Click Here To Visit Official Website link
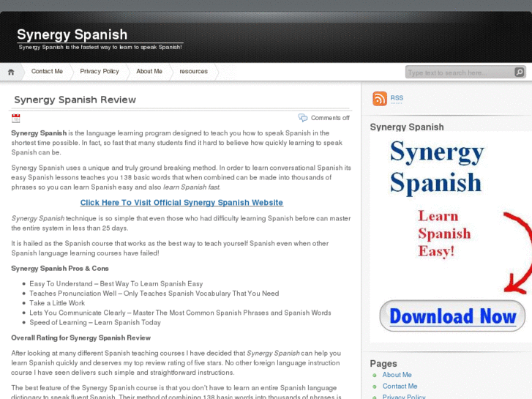The width and height of the screenshot is (532, 399). pyautogui.click(x=181, y=202)
